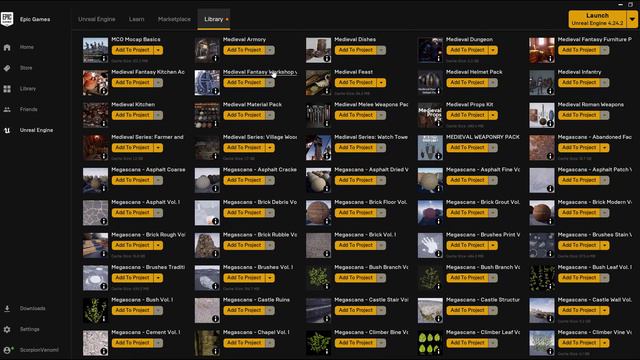Switch to the Learn tab
The height and width of the screenshot is (360, 640).
click(x=136, y=19)
